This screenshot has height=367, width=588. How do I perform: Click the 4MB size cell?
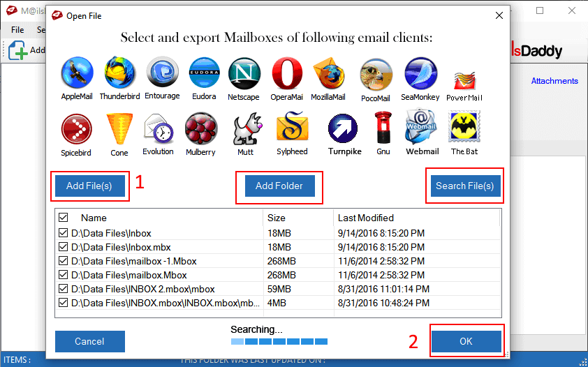click(277, 303)
